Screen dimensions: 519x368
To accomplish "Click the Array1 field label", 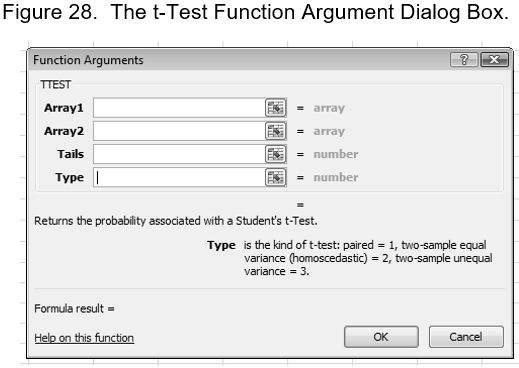I will [x=64, y=108].
